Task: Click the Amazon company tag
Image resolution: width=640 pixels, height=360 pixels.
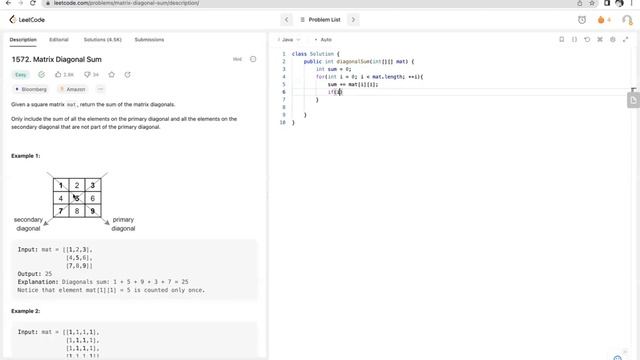Action: 72,89
